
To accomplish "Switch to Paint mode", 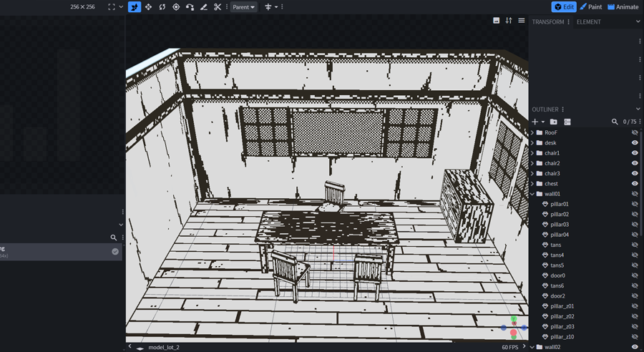I will (x=591, y=7).
